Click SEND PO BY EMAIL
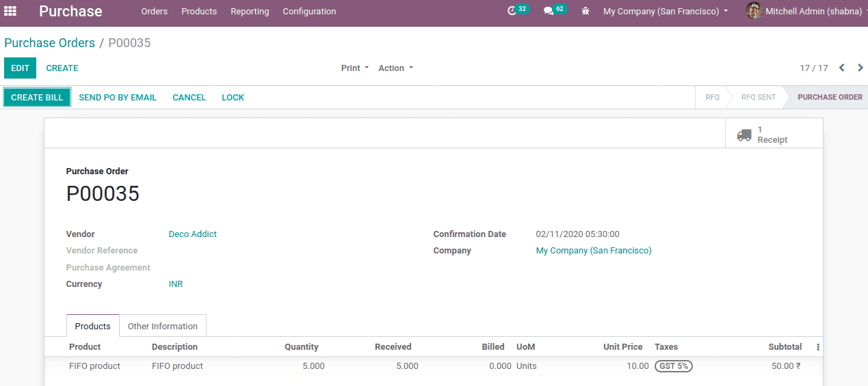Image resolution: width=868 pixels, height=386 pixels. (118, 98)
